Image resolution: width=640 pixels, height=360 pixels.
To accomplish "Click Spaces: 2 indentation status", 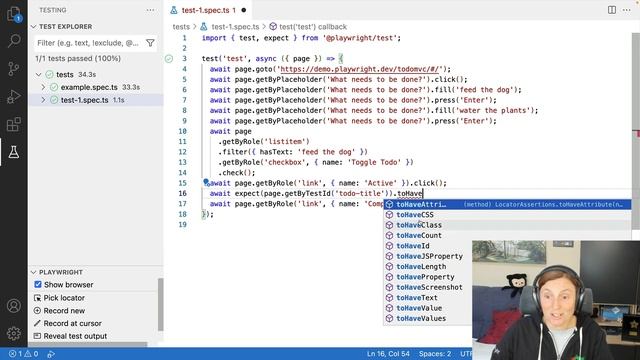I will (435, 354).
